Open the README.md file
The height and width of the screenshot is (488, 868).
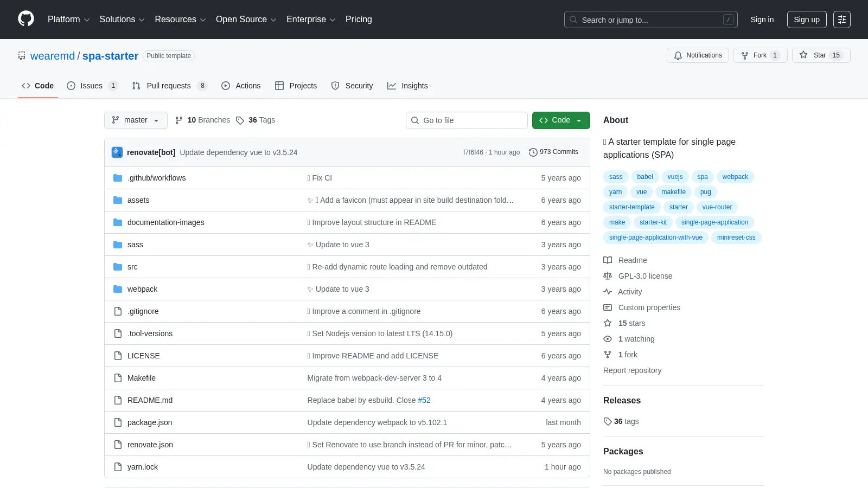150,400
